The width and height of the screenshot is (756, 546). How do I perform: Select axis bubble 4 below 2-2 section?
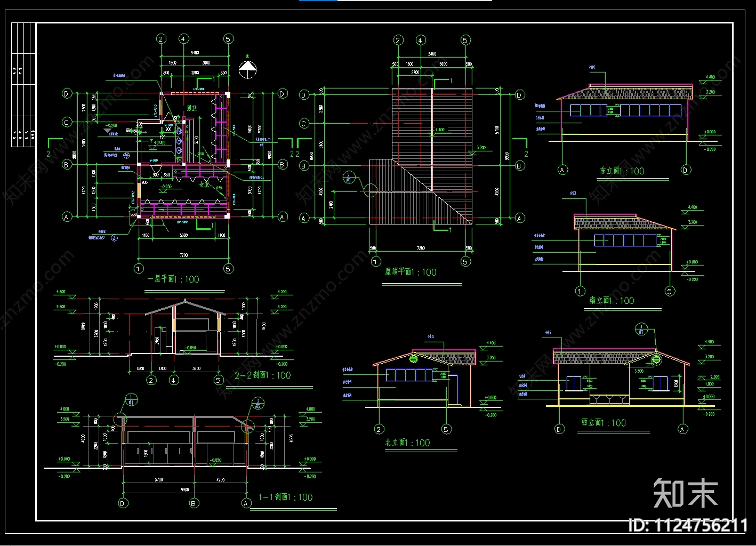174,380
